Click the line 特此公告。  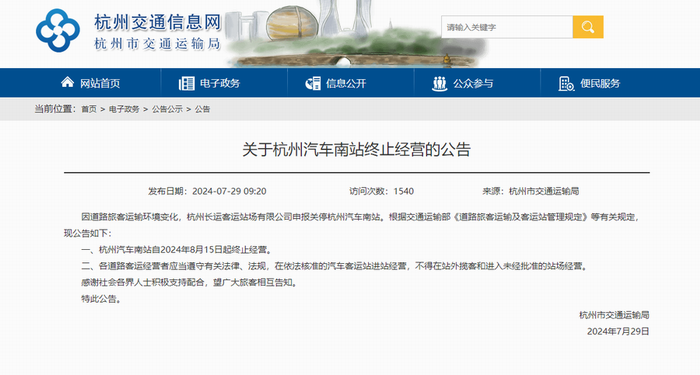coord(101,299)
